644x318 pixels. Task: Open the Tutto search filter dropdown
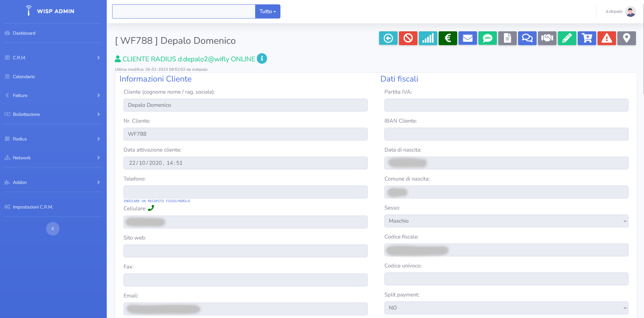pyautogui.click(x=268, y=11)
